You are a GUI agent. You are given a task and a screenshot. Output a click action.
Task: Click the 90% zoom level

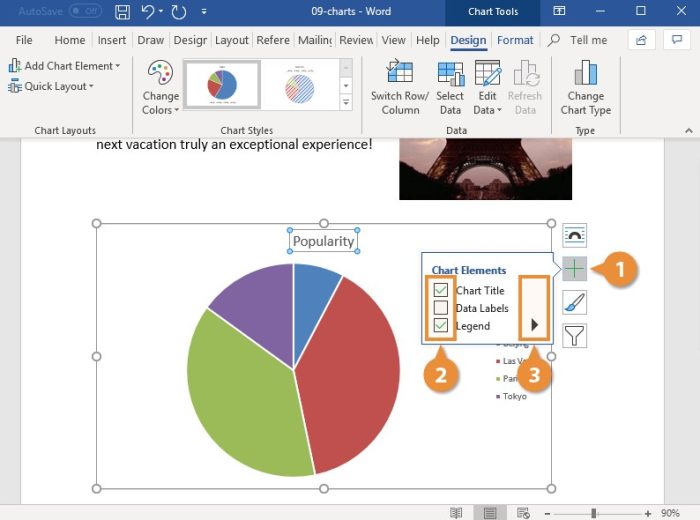670,513
